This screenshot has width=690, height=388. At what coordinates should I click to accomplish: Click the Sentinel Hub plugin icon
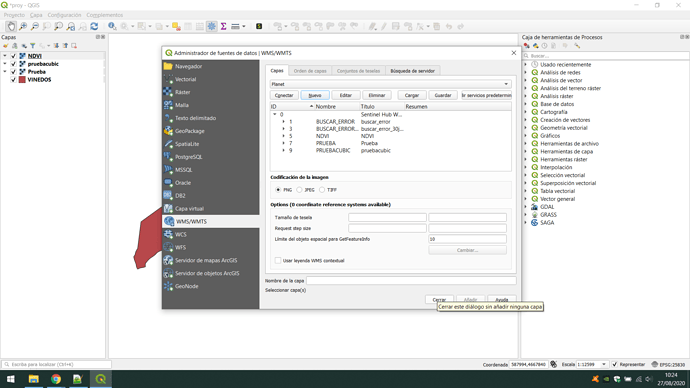pyautogui.click(x=259, y=26)
